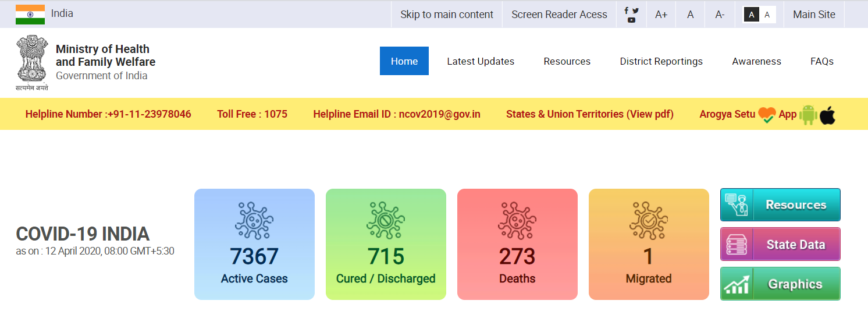Open the Resources navigation item
868x332 pixels.
567,61
